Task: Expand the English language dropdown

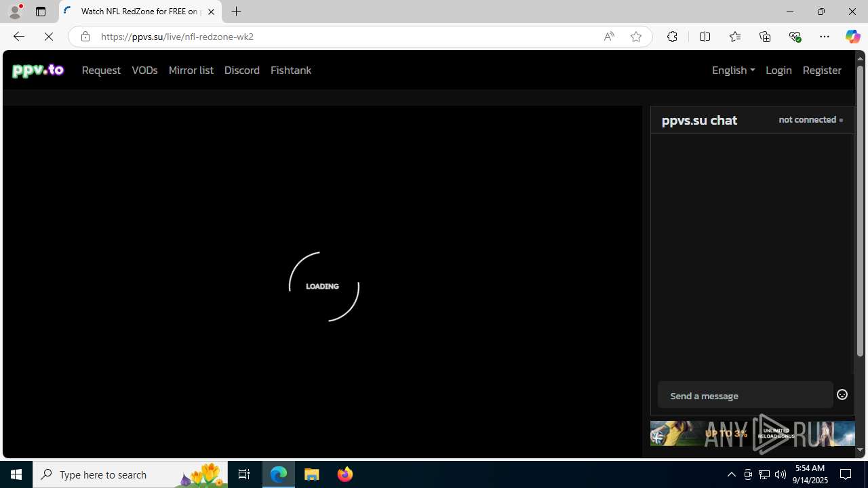Action: (x=733, y=70)
